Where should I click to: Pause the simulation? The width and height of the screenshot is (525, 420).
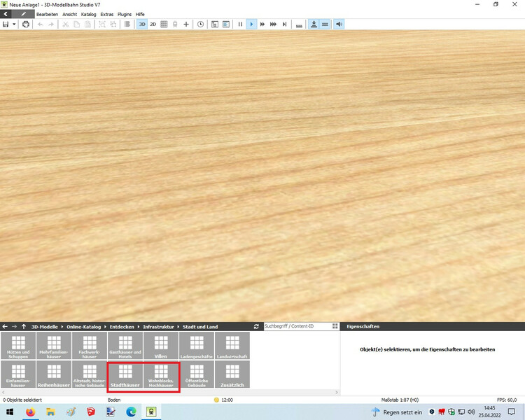[x=240, y=24]
